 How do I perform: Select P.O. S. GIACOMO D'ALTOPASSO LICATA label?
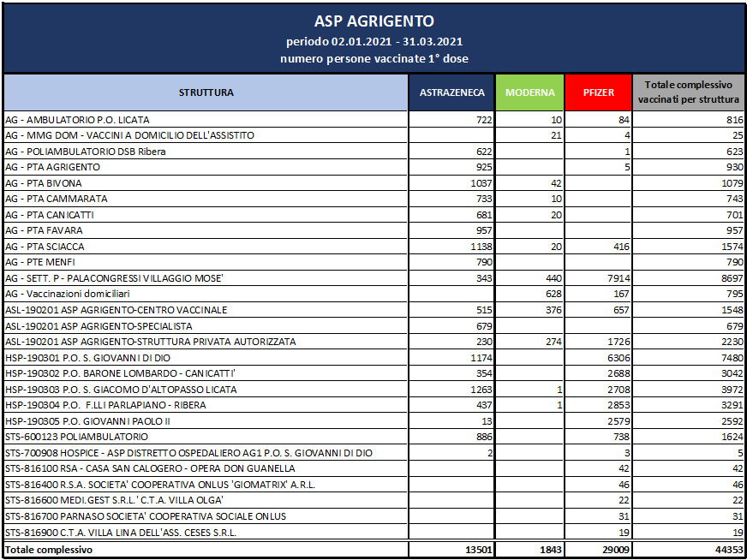point(121,390)
